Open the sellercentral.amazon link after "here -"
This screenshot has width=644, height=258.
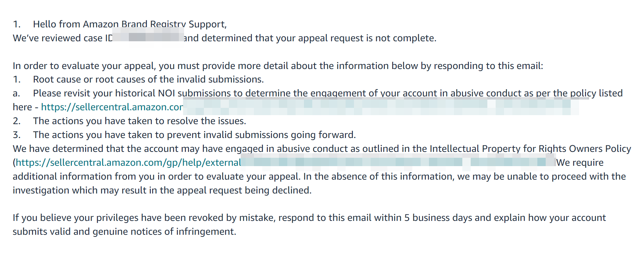(112, 107)
